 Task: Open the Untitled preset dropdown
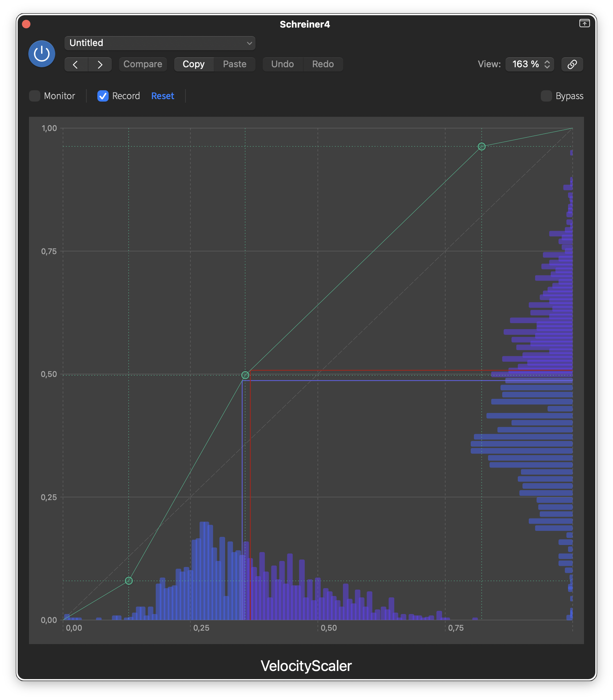click(x=160, y=43)
